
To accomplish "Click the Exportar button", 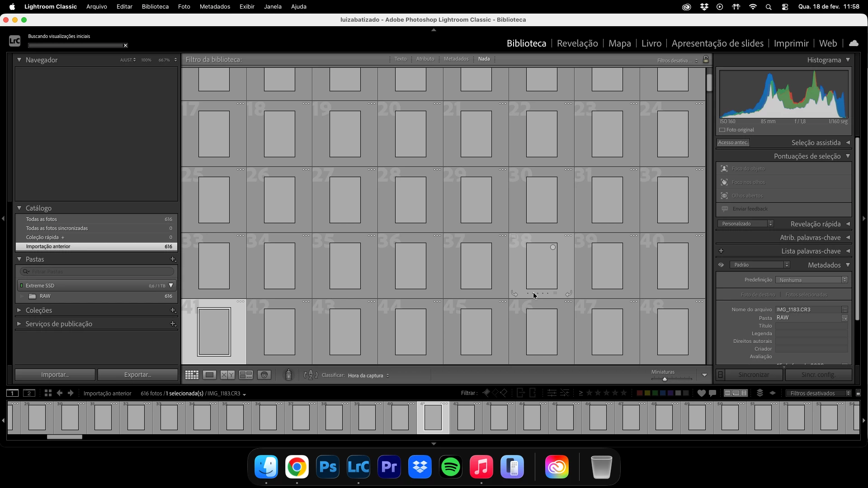I will (137, 375).
